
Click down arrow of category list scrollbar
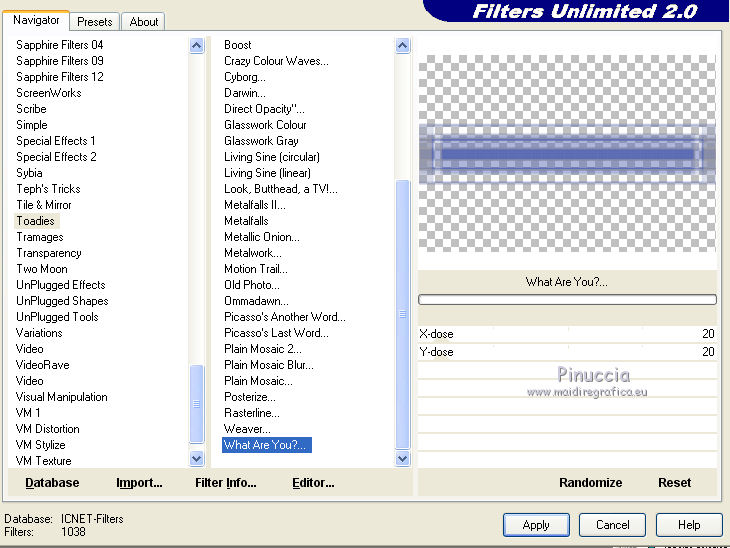tap(197, 459)
